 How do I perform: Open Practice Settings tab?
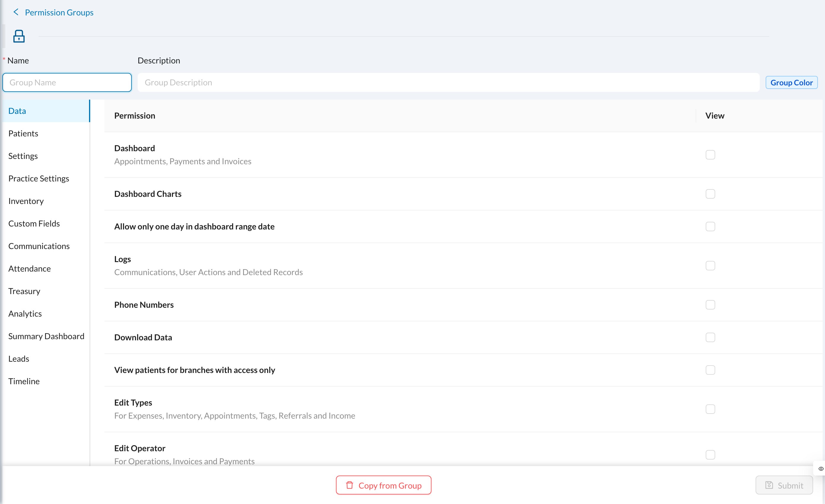(x=46, y=178)
